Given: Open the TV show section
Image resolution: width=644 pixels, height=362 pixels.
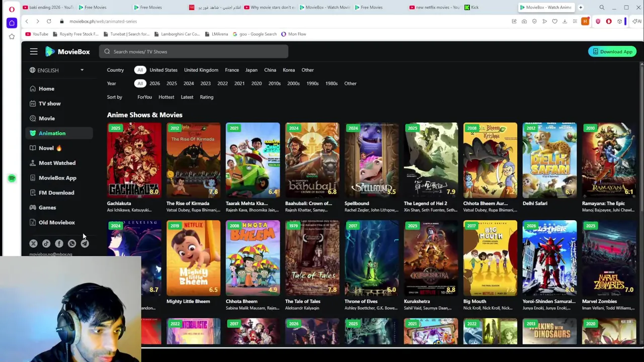Looking at the screenshot, I should [58, 104].
